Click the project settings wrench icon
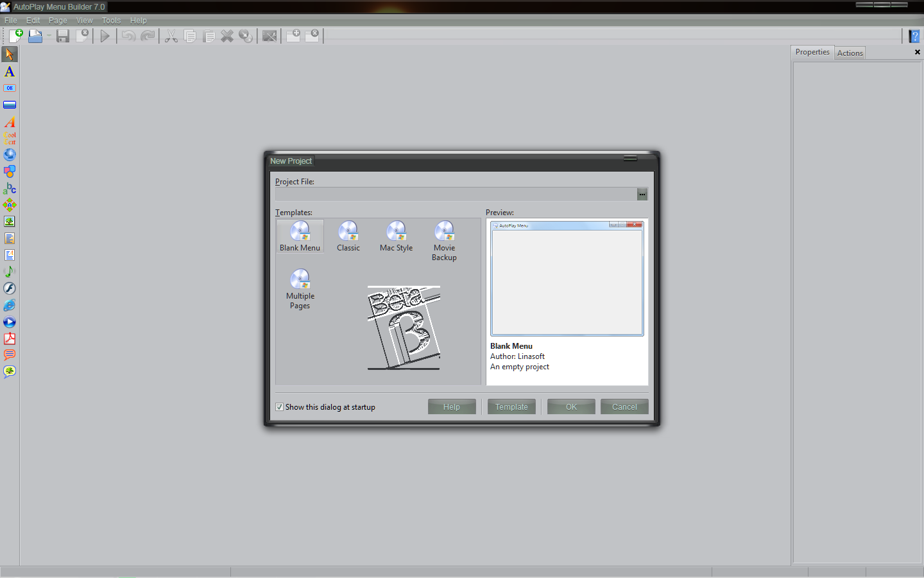Image resolution: width=924 pixels, height=578 pixels. point(269,36)
